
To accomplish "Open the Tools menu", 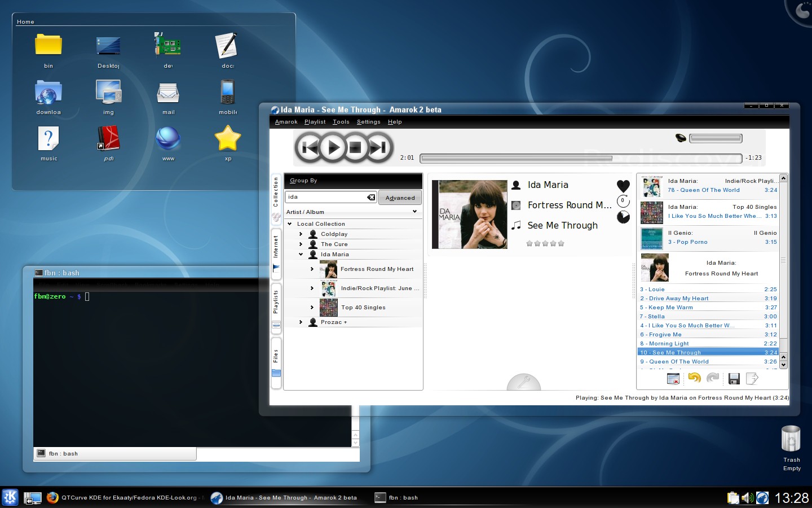I will coord(341,122).
